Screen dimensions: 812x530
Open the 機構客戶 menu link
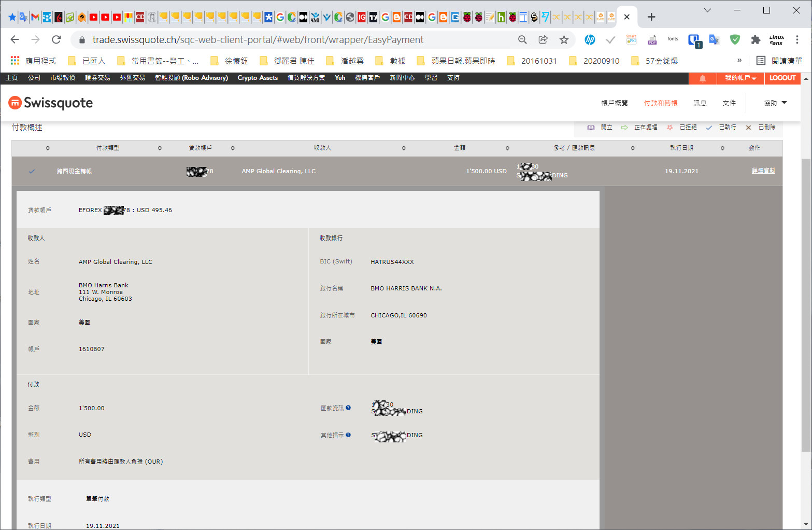click(x=367, y=78)
